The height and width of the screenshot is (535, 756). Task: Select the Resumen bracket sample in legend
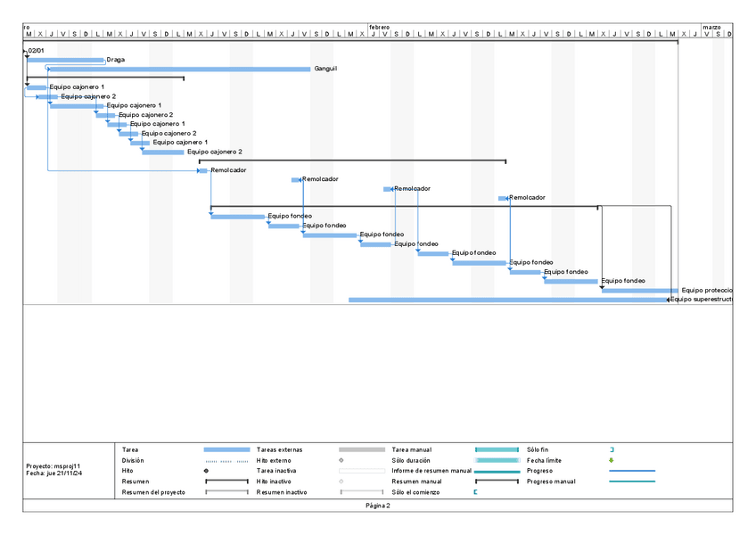click(x=226, y=481)
